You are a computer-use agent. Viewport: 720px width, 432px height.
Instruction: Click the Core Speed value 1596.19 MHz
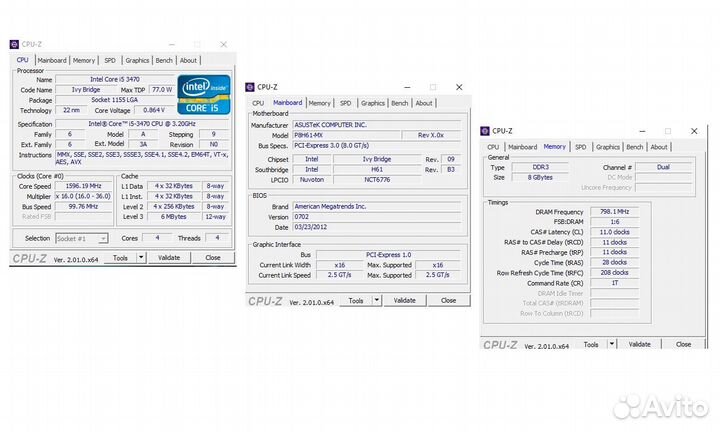click(x=84, y=186)
